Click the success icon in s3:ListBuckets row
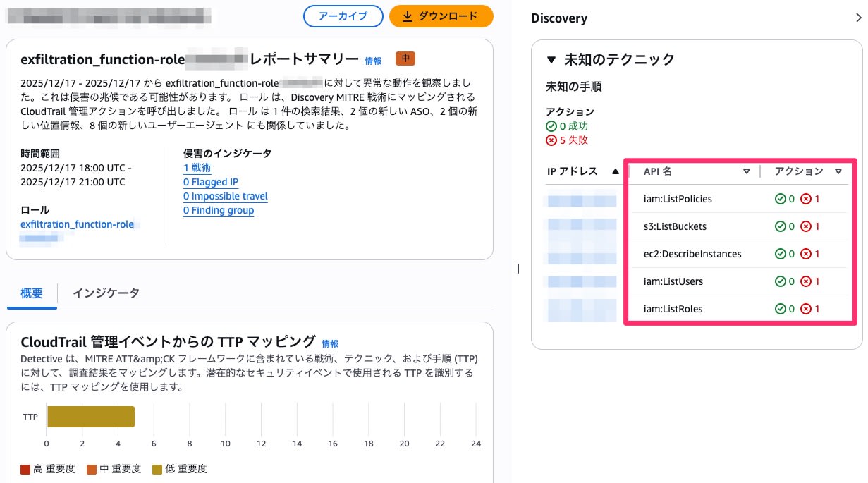Image resolution: width=868 pixels, height=483 pixels. click(779, 226)
